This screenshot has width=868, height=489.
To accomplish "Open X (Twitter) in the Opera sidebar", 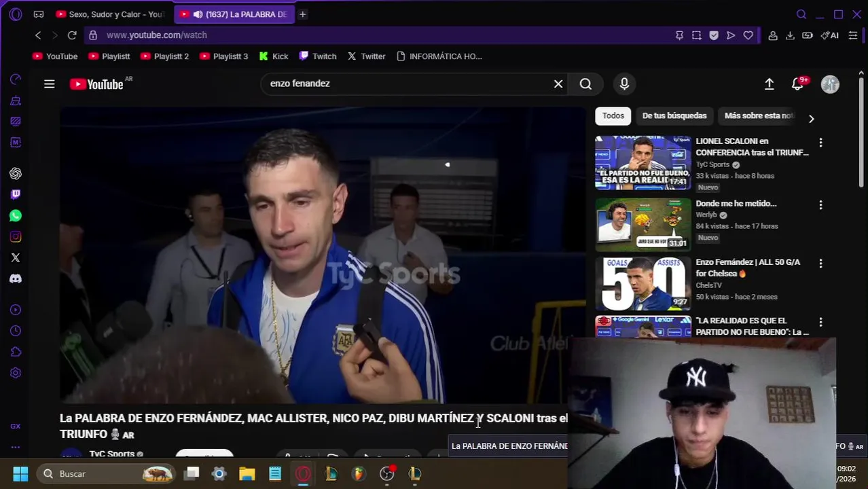I will [x=16, y=257].
